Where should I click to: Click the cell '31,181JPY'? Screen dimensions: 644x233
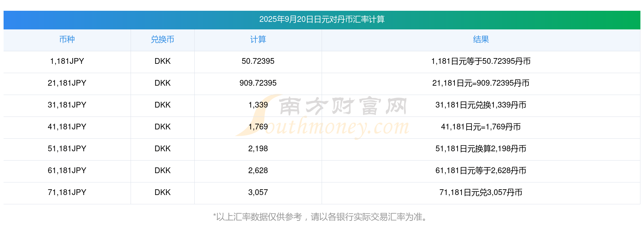pyautogui.click(x=67, y=105)
